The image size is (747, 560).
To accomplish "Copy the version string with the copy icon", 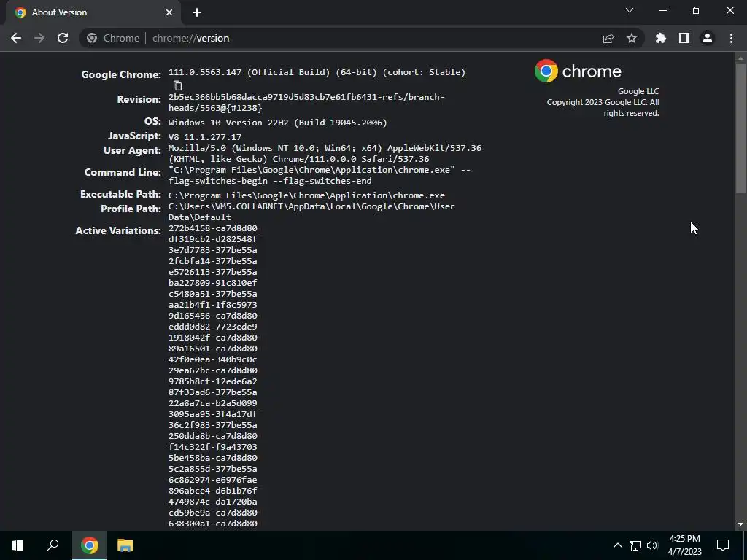I will tap(177, 86).
